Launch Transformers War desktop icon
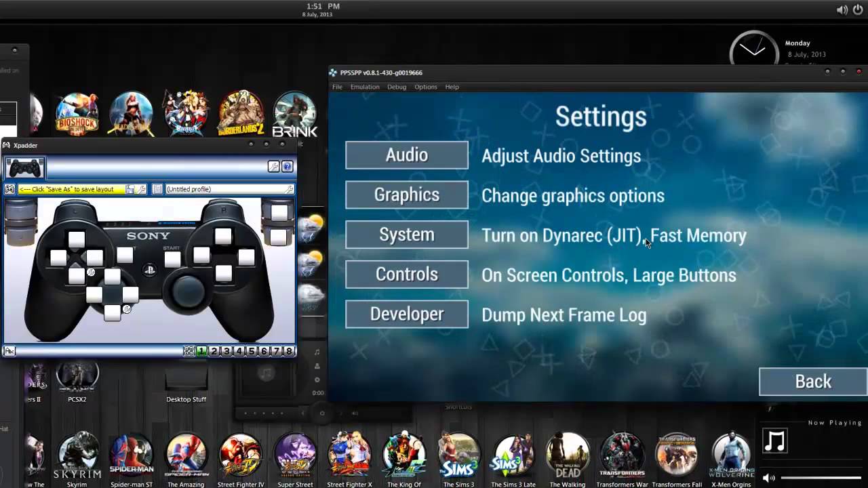This screenshot has width=868, height=488. point(623,459)
